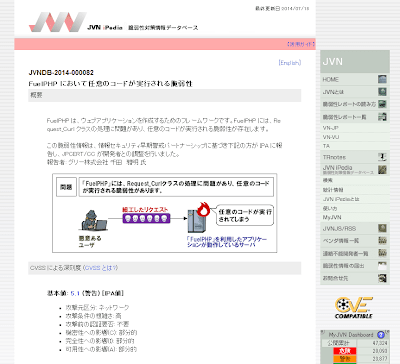Click the 連絡不能開発者一覧 sidebar icon
The width and height of the screenshot is (400, 364).
pyautogui.click(x=382, y=253)
